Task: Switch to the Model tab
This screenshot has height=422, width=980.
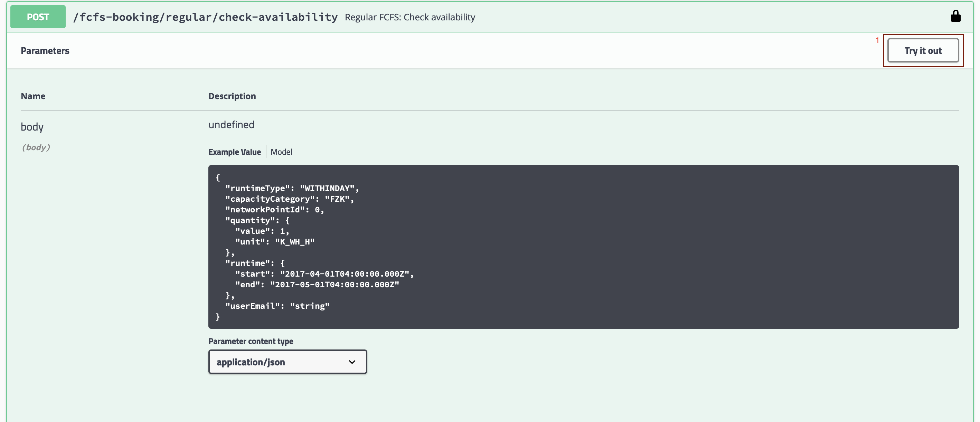Action: point(281,152)
